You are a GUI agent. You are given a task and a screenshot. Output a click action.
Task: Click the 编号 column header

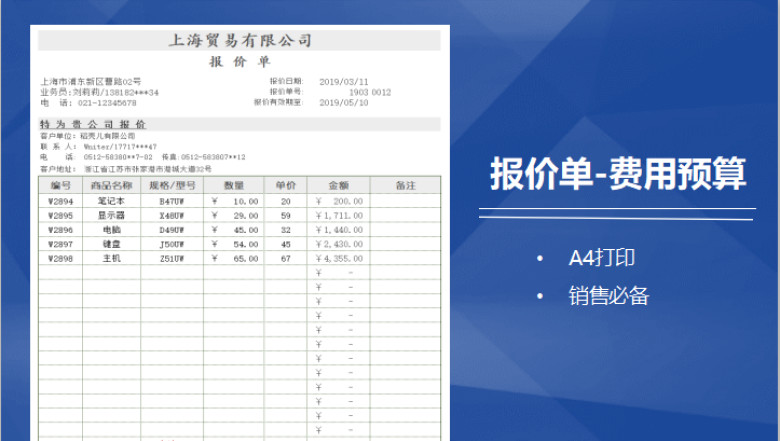coord(61,185)
